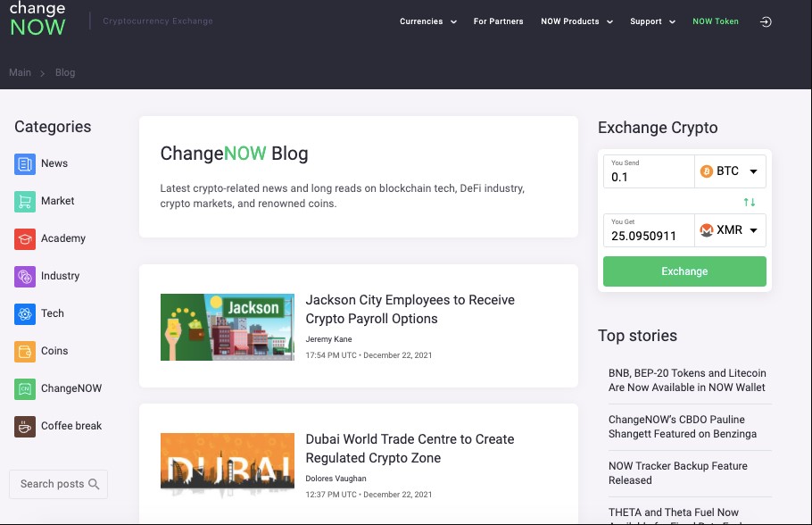Open the Support dropdown
Image resolution: width=812 pixels, height=525 pixels.
click(x=650, y=21)
